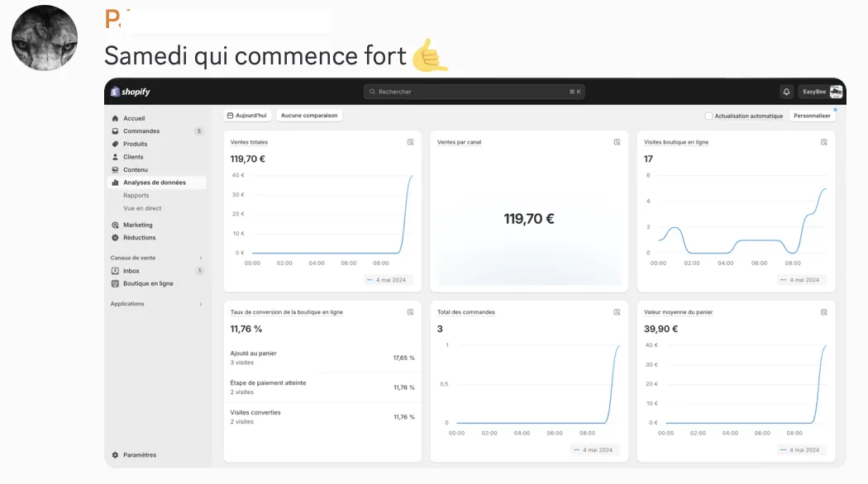Open the Total des commandes report title
This screenshot has height=484, width=868.
coord(466,312)
